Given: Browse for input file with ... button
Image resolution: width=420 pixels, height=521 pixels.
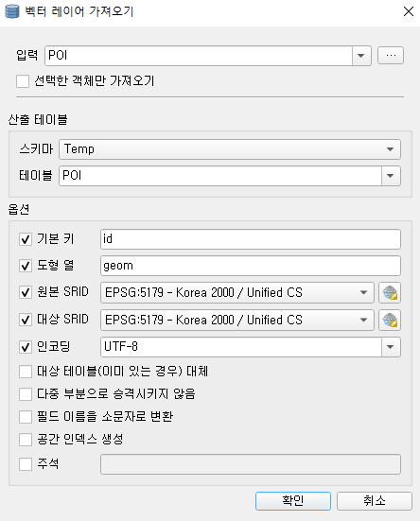Looking at the screenshot, I should point(391,55).
